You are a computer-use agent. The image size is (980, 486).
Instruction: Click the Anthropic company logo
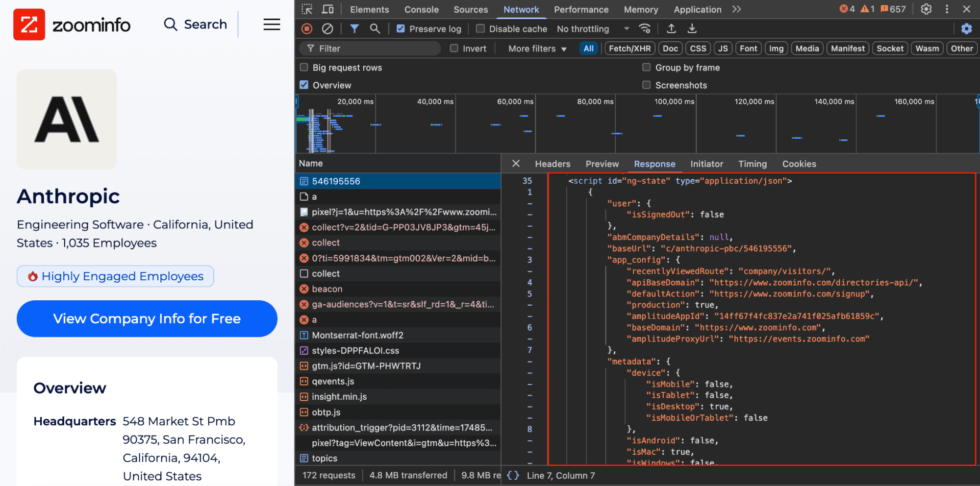coord(67,119)
